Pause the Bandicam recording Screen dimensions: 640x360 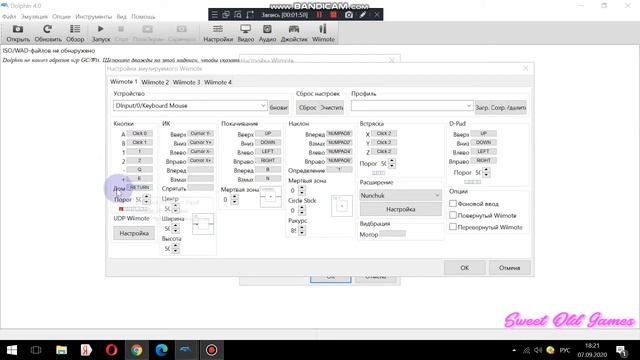tap(319, 15)
